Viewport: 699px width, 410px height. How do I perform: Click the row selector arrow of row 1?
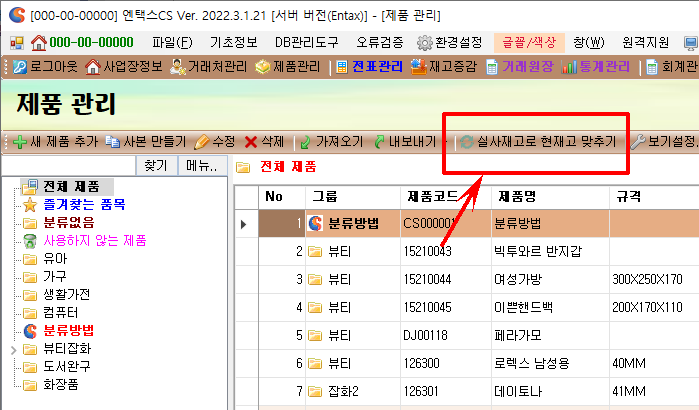[243, 224]
